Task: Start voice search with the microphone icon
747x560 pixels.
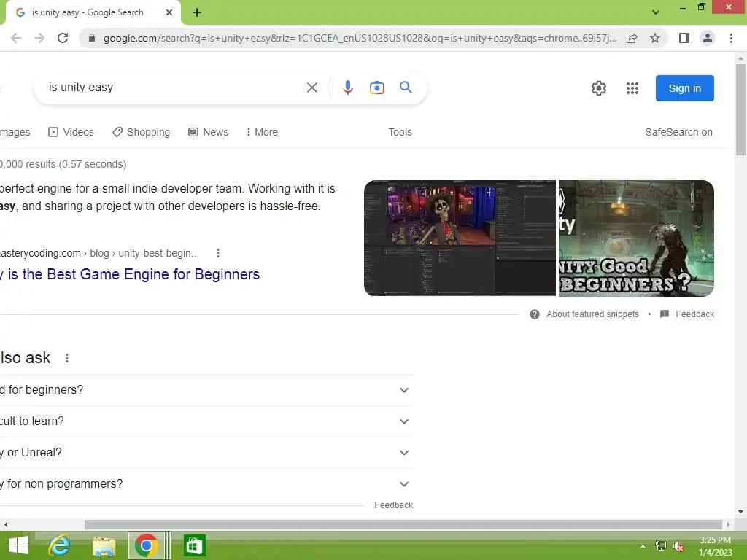Action: click(348, 87)
